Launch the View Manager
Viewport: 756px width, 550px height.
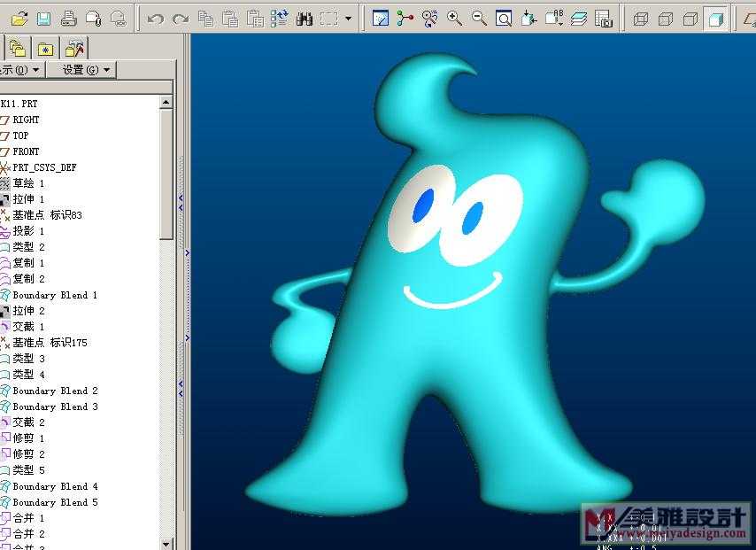pyautogui.click(x=604, y=19)
